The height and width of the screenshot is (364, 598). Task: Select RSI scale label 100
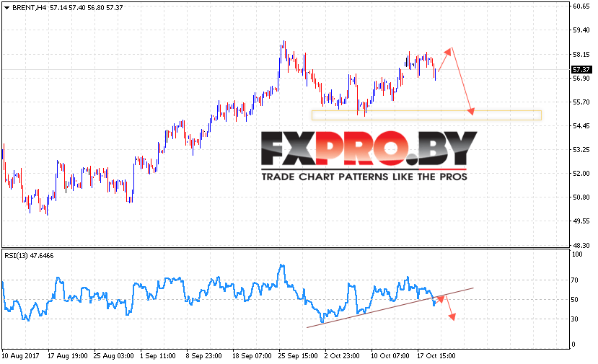coord(577,254)
